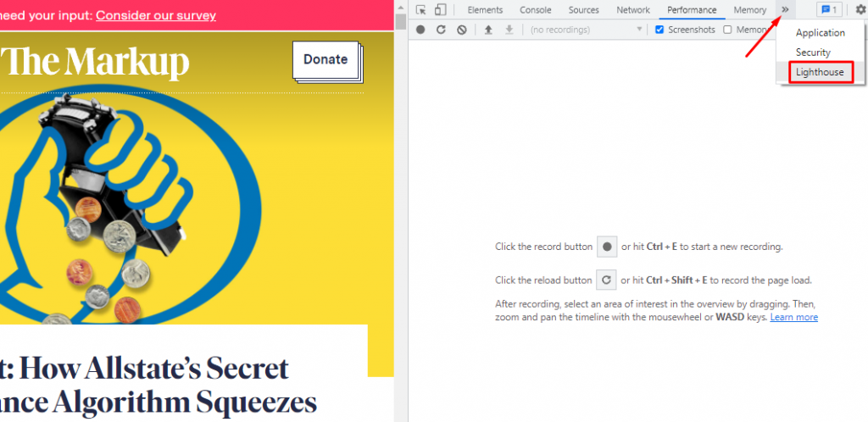Click the inline reload button in instructions
Viewport: 868px width, 422px height.
pos(606,280)
